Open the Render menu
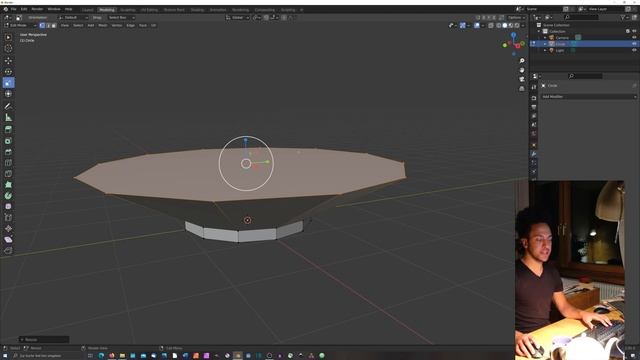 click(x=37, y=9)
